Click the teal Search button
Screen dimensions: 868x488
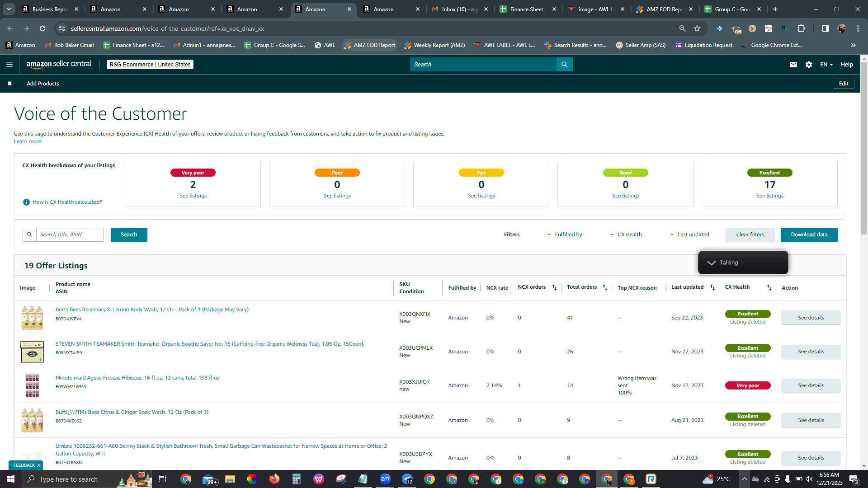(x=129, y=235)
